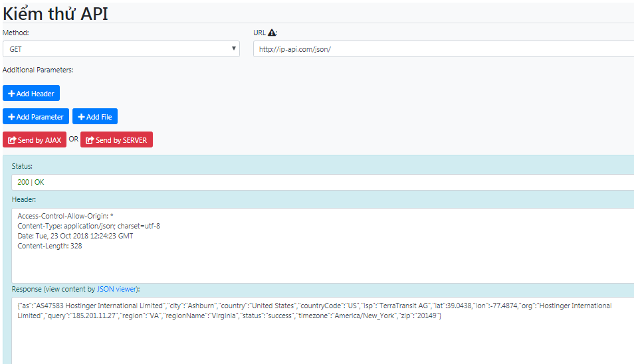Open the JSON viewer link
Viewport: 634px width, 364px height.
point(117,289)
